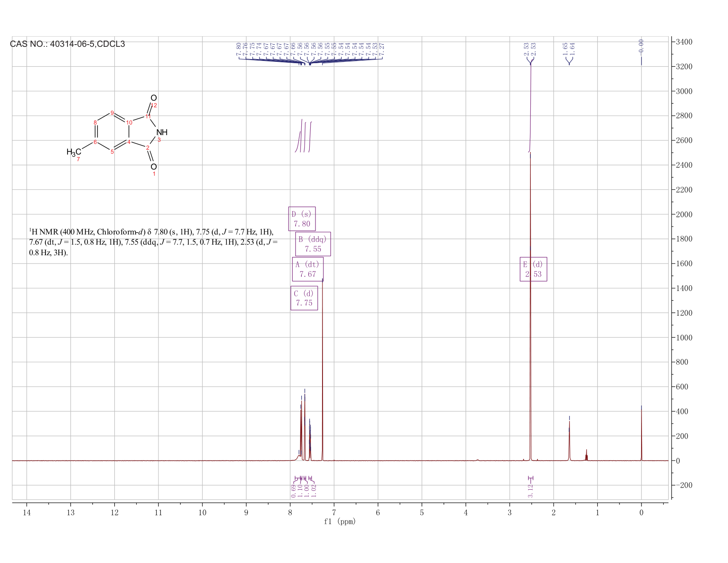Click the integral value 0.69

coord(293,491)
